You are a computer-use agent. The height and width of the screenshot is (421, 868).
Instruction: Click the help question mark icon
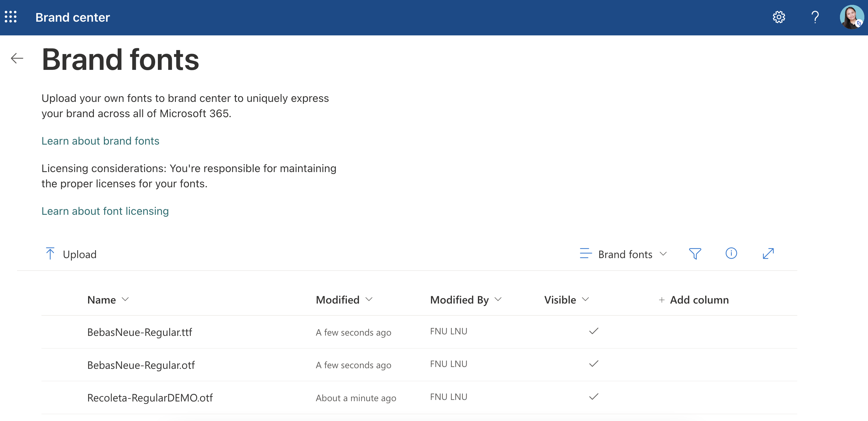pyautogui.click(x=815, y=17)
